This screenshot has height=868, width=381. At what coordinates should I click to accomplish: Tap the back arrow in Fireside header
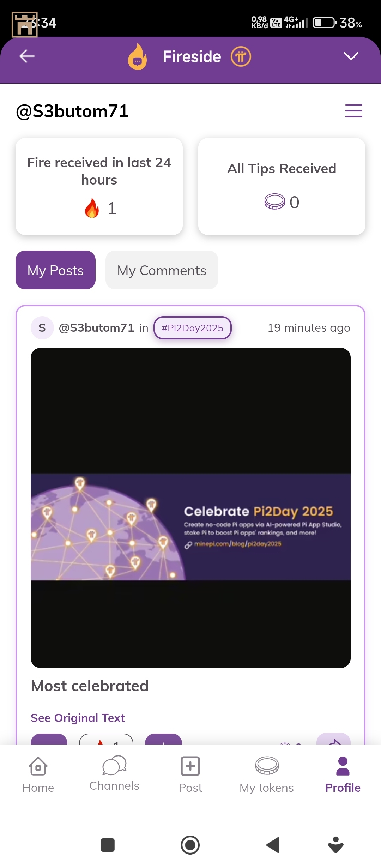(27, 56)
